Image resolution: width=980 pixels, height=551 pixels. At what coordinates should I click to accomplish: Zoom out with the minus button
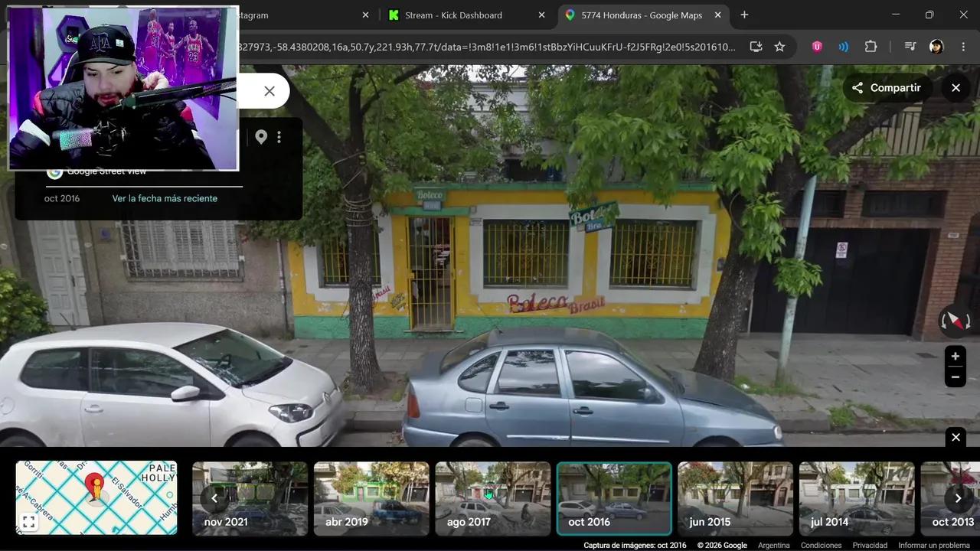(x=955, y=377)
